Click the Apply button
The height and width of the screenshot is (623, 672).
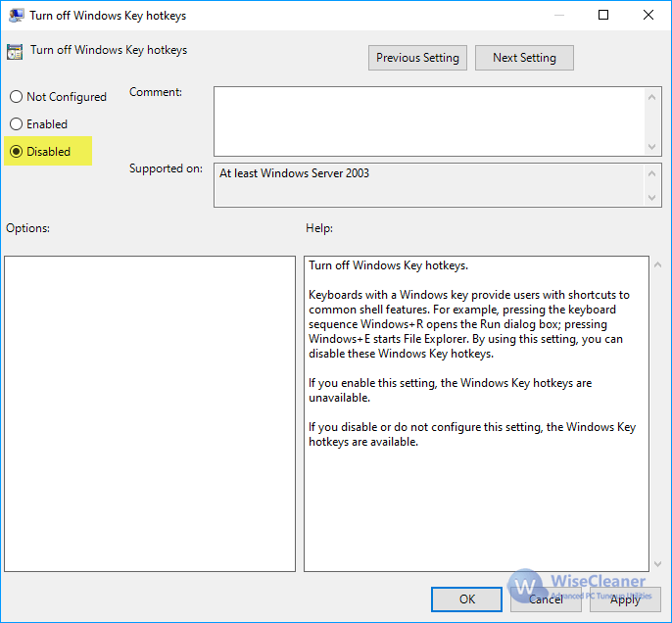625,599
